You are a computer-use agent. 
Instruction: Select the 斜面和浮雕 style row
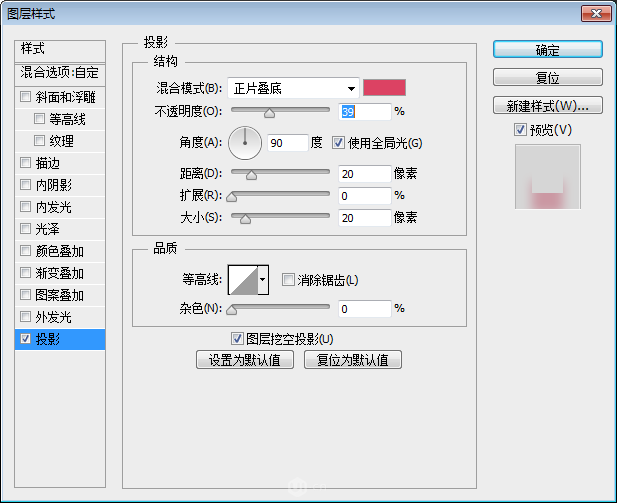coord(60,97)
